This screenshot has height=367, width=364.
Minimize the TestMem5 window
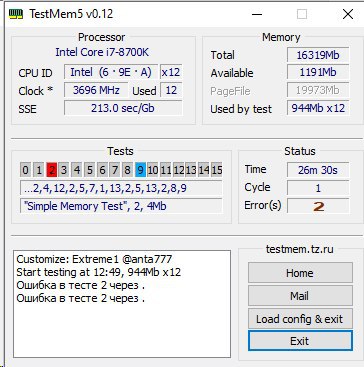(257, 14)
